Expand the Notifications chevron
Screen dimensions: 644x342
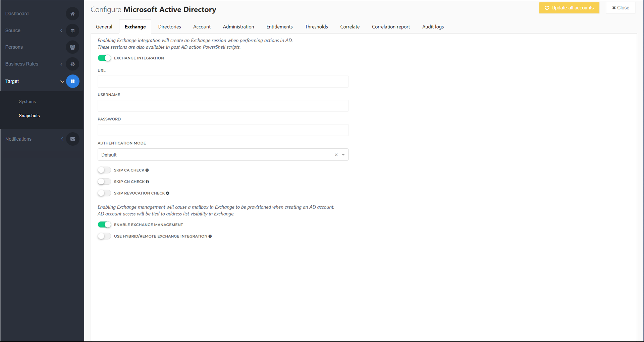(x=62, y=139)
